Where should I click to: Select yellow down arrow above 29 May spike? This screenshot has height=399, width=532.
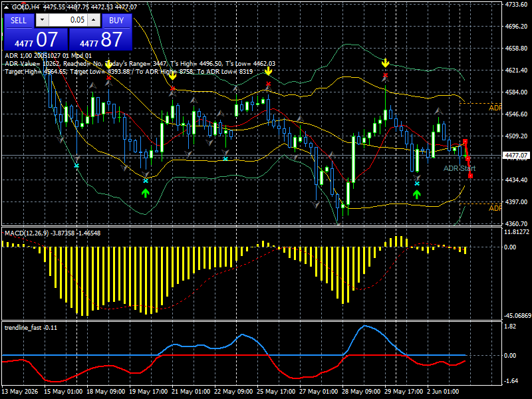(x=385, y=63)
